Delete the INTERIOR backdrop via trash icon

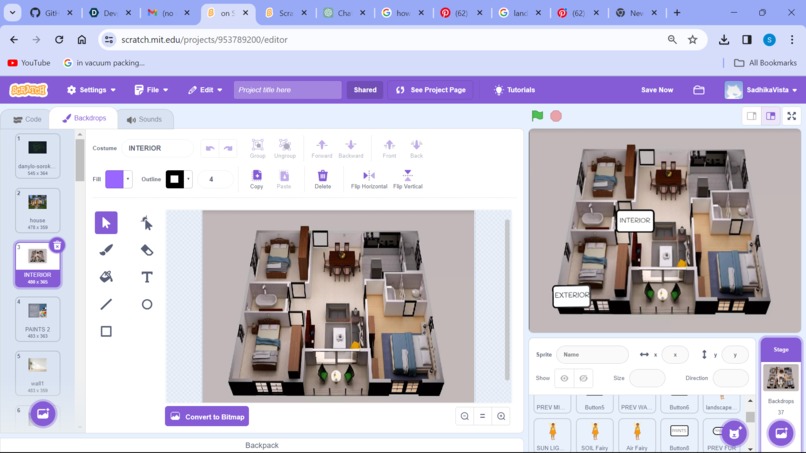(x=57, y=245)
